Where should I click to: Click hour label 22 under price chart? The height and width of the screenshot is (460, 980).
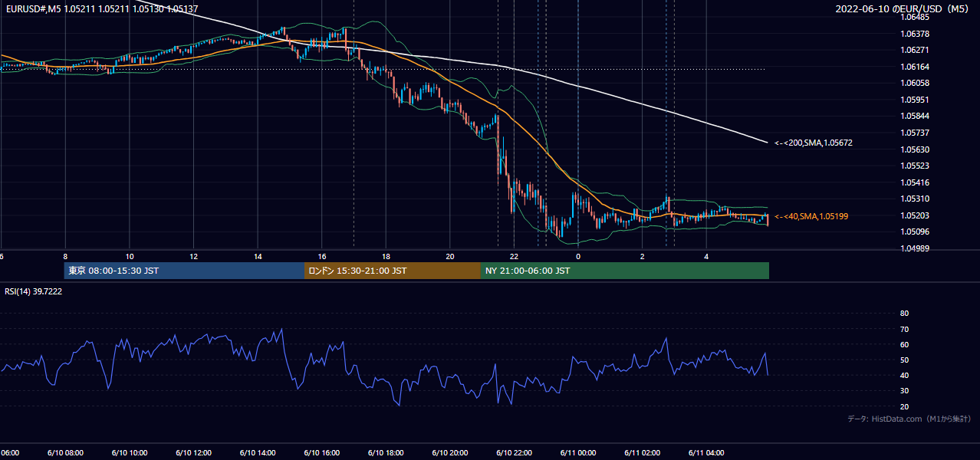[x=515, y=256]
